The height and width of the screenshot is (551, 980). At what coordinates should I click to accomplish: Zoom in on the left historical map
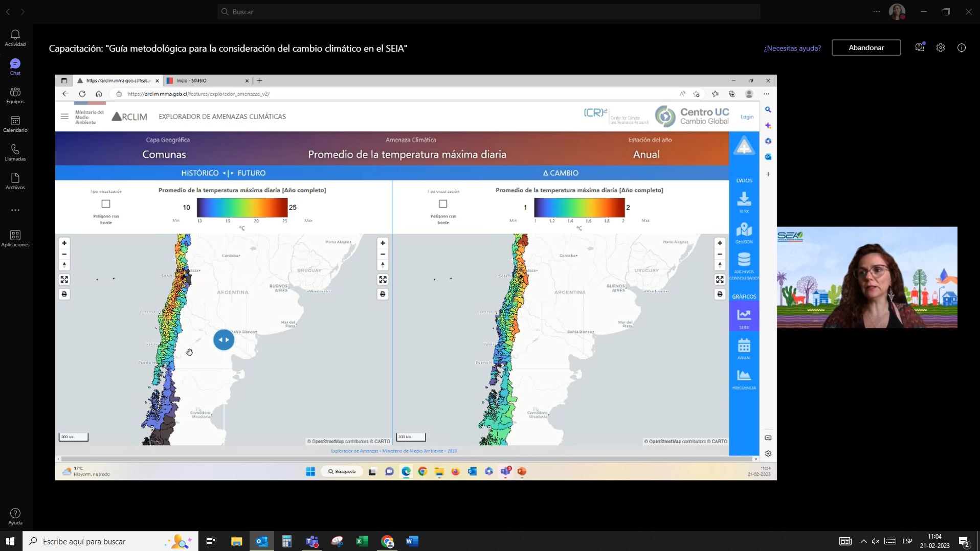coord(64,243)
